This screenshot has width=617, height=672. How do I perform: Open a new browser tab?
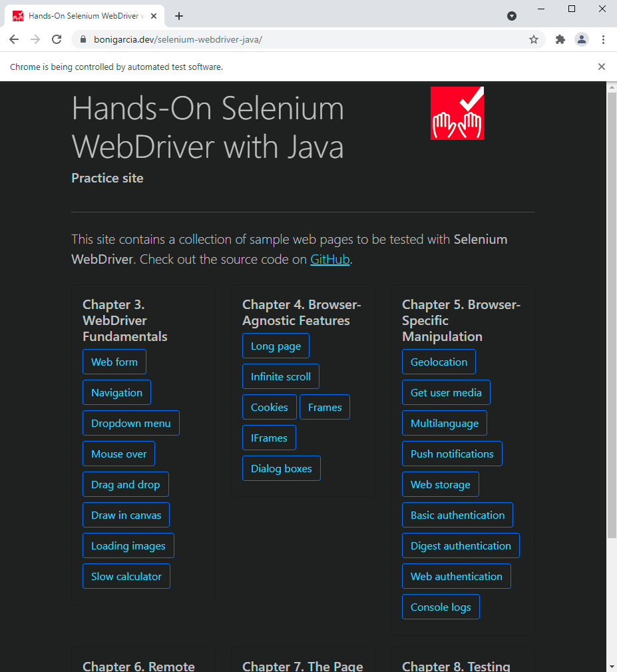179,16
